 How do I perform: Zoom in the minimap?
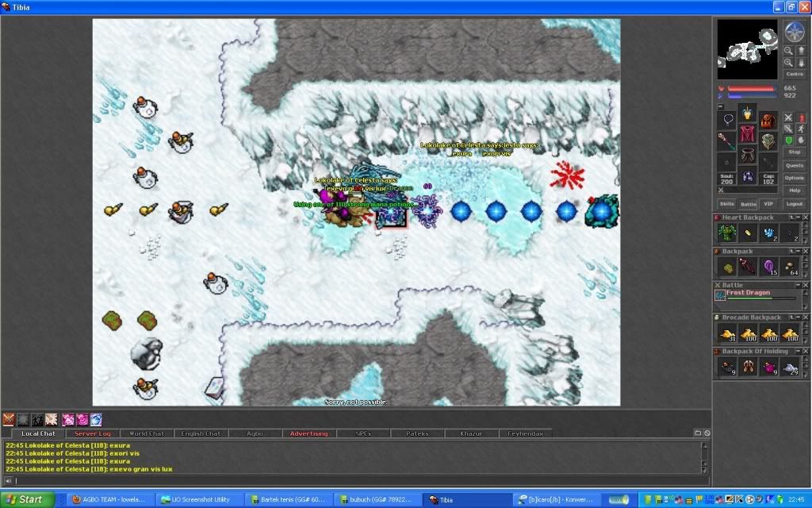(789, 63)
